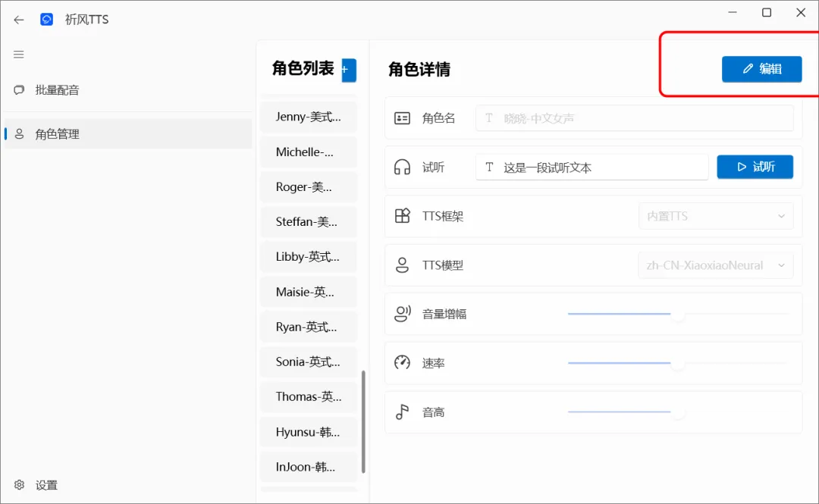This screenshot has height=504, width=819.
Task: Click the headphones icon beside 试听
Action: 402,167
